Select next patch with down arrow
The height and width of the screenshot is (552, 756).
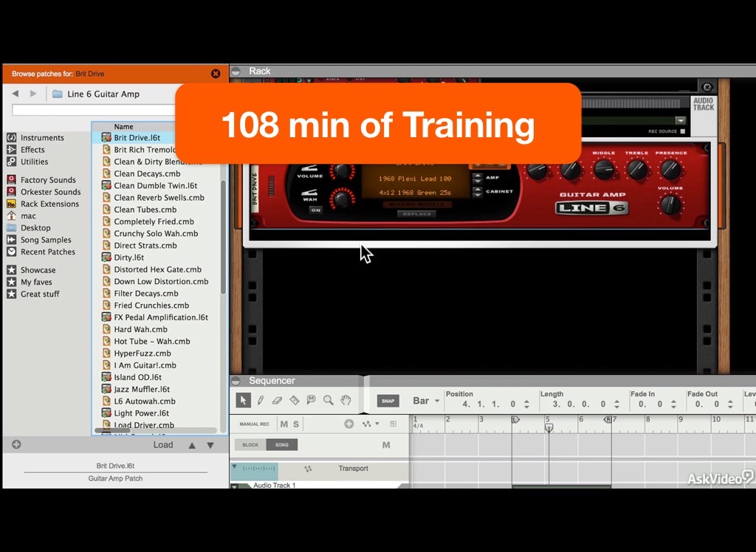pyautogui.click(x=210, y=446)
